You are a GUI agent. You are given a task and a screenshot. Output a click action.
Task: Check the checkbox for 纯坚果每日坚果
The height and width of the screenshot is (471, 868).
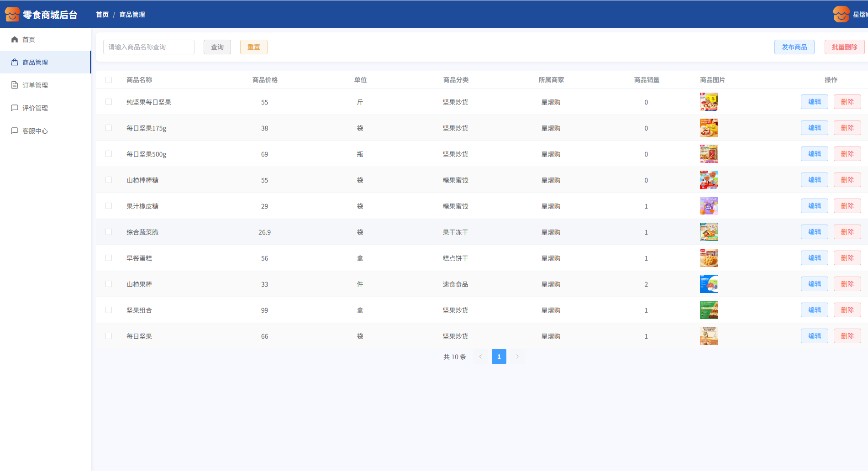coord(109,102)
